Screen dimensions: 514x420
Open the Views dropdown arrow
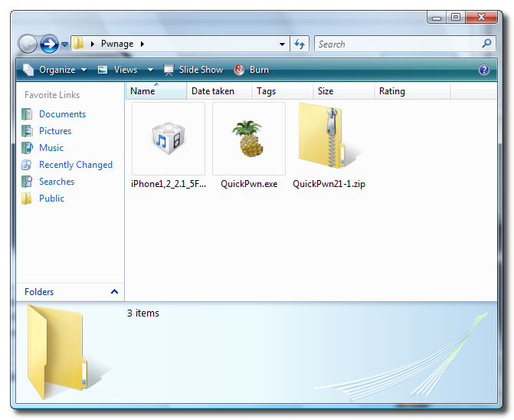click(x=150, y=70)
